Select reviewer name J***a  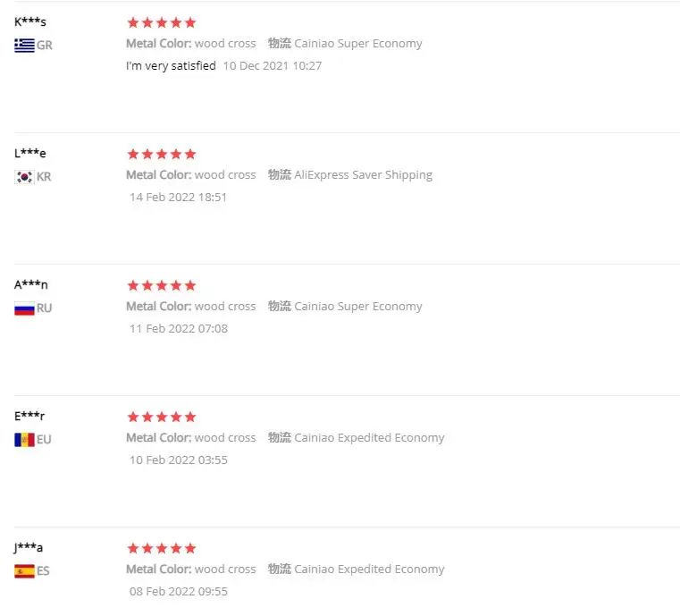(29, 547)
